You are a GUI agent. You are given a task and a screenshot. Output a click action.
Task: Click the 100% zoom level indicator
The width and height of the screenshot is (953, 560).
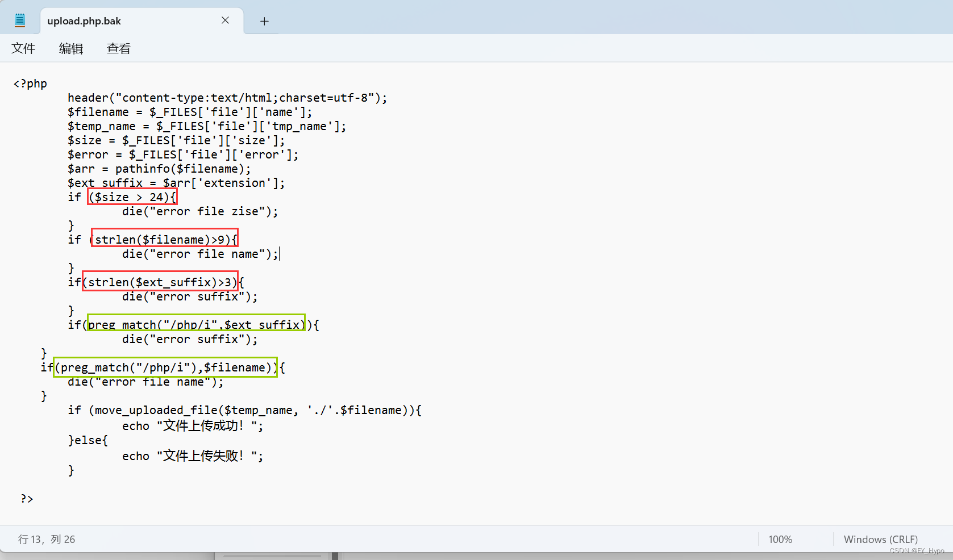(780, 539)
